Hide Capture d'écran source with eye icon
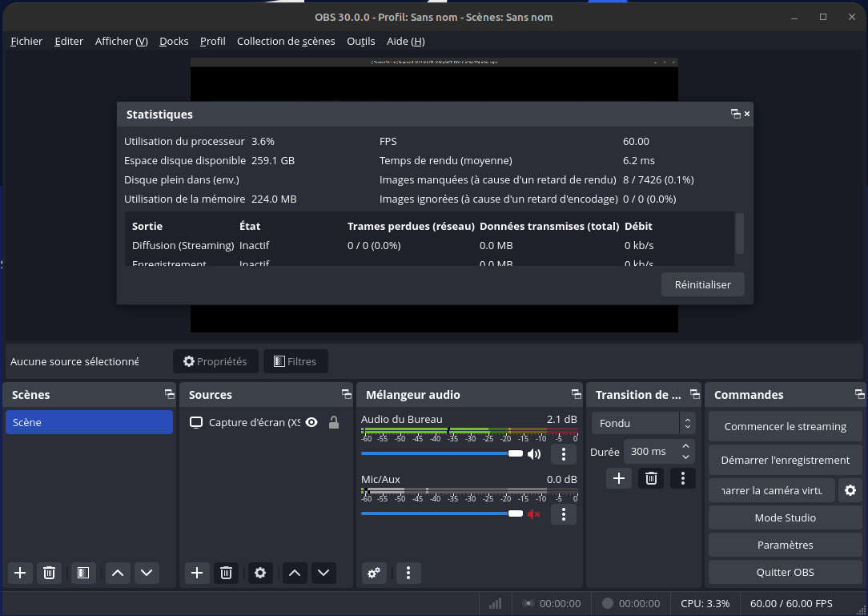Screen dimensions: 868x616 [311, 422]
